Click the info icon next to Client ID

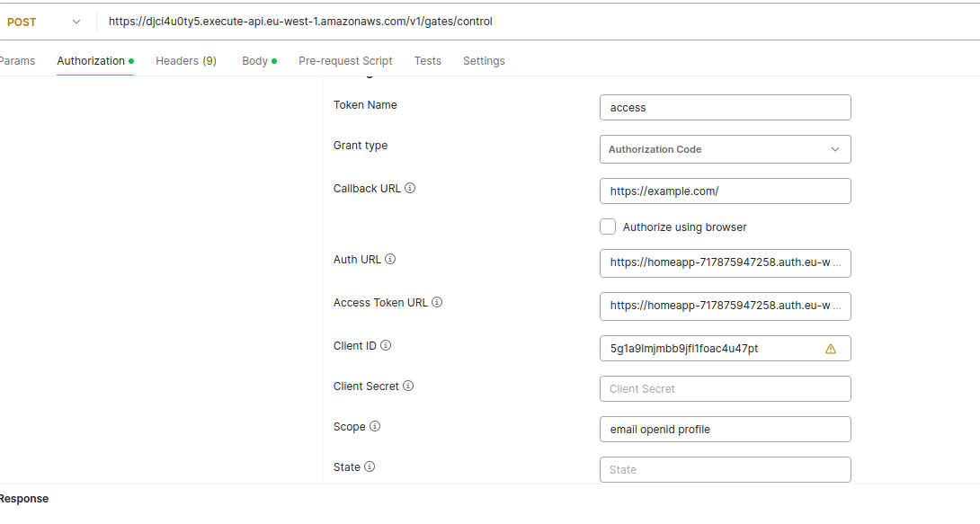pyautogui.click(x=386, y=346)
